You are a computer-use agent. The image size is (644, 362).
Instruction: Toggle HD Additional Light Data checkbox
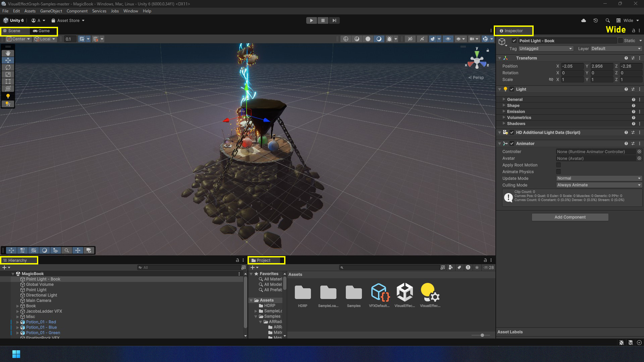point(512,132)
